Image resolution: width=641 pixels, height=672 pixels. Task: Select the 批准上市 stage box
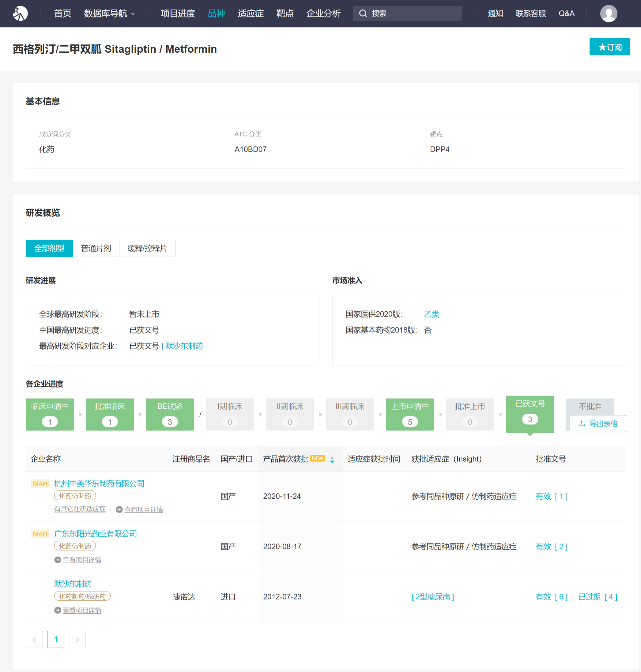(x=470, y=414)
